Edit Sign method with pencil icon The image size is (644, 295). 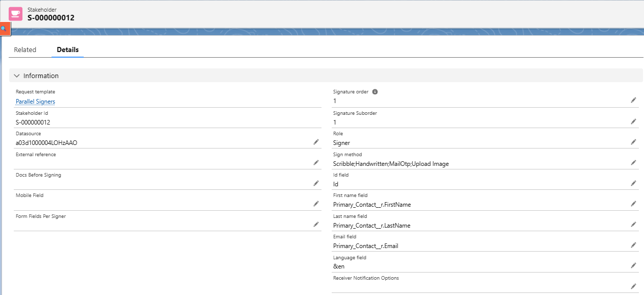pyautogui.click(x=633, y=163)
